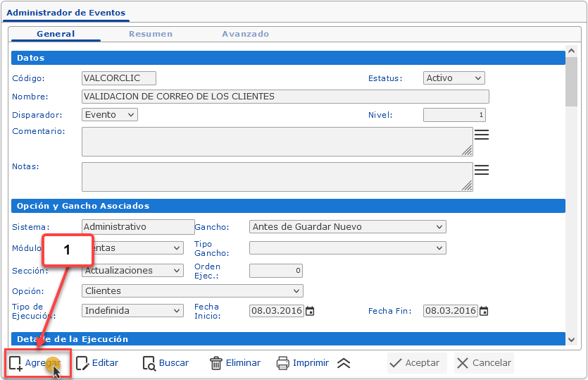The width and height of the screenshot is (588, 380).
Task: Switch to the Avanzado tab
Action: tap(245, 34)
